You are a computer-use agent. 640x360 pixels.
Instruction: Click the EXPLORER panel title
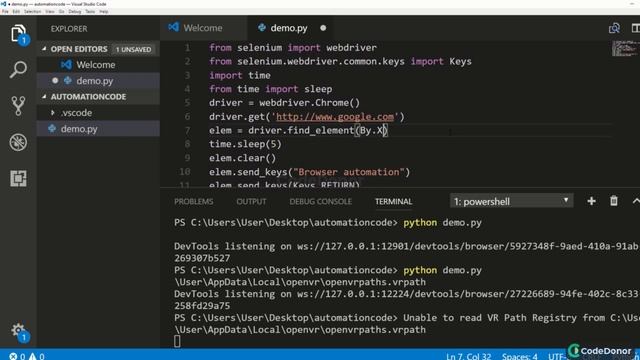69,29
